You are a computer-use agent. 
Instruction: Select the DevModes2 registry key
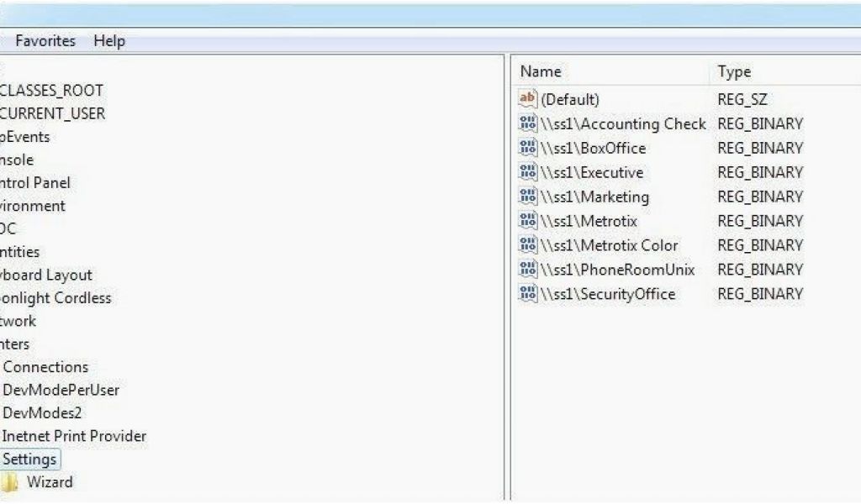point(42,413)
